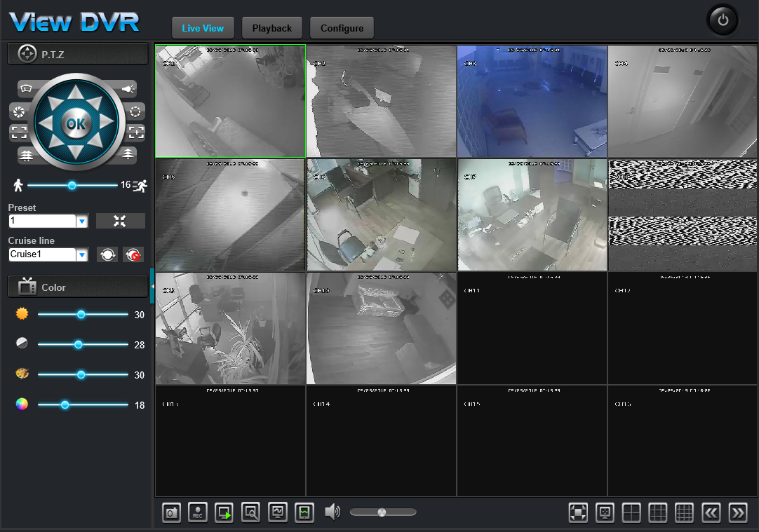Switch to the four-channel split layout
The width and height of the screenshot is (759, 532).
(x=631, y=512)
